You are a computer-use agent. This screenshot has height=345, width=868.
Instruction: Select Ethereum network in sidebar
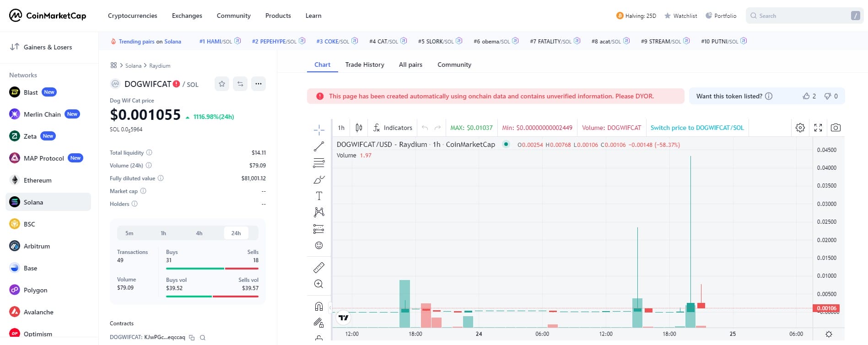[38, 180]
